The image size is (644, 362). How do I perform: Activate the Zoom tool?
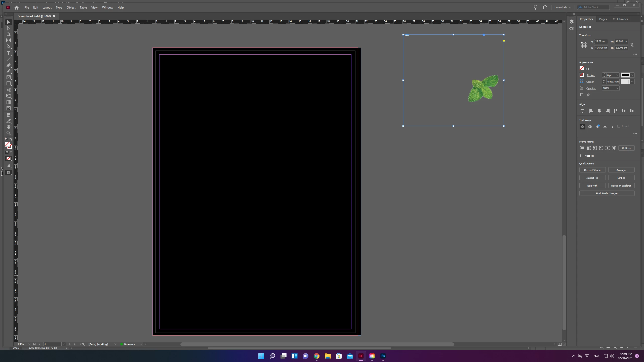point(8,133)
